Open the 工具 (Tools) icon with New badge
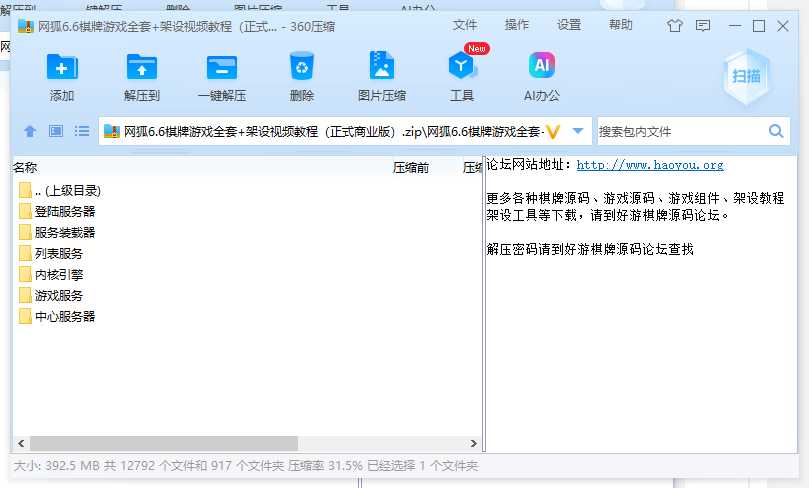This screenshot has height=488, width=809. [x=462, y=66]
